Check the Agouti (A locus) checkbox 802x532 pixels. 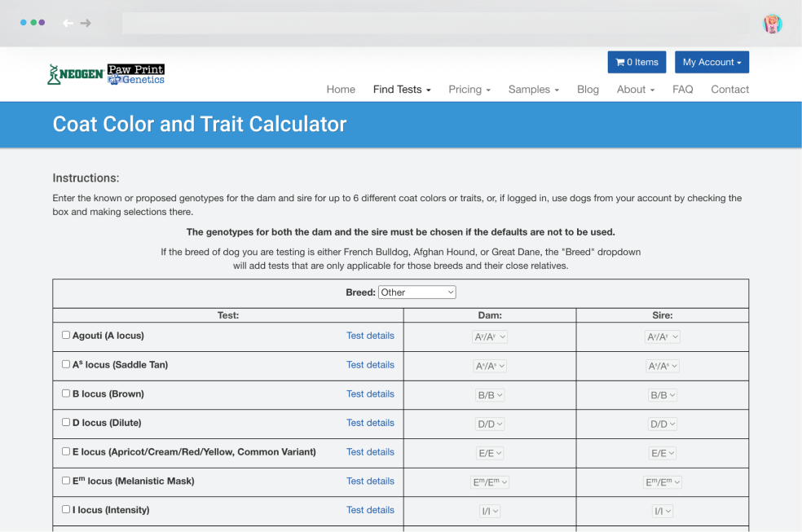point(66,335)
